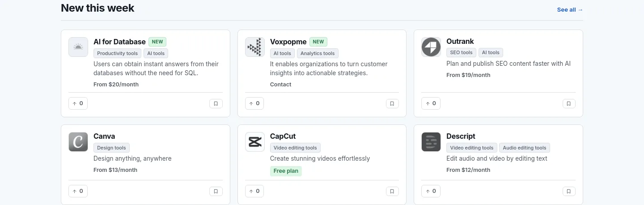Screen dimensions: 644x205
Task: Click Edit audio and video description
Action: 497,158
